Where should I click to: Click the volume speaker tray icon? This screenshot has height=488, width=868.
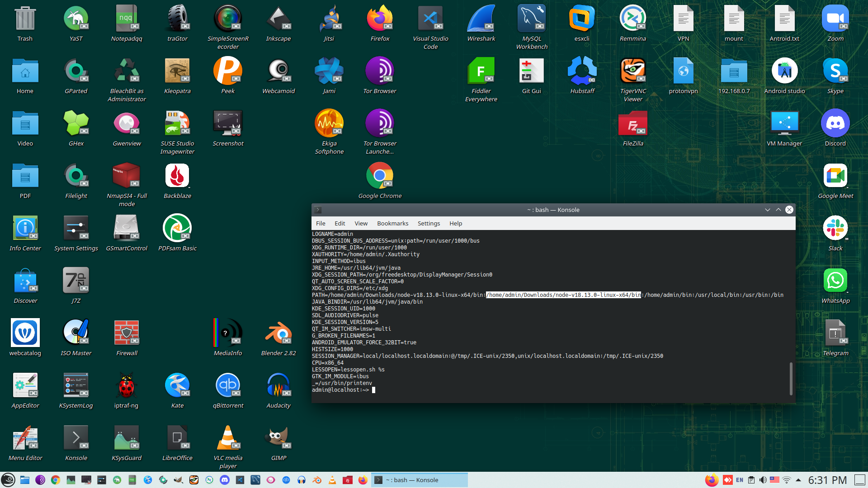[763, 480]
